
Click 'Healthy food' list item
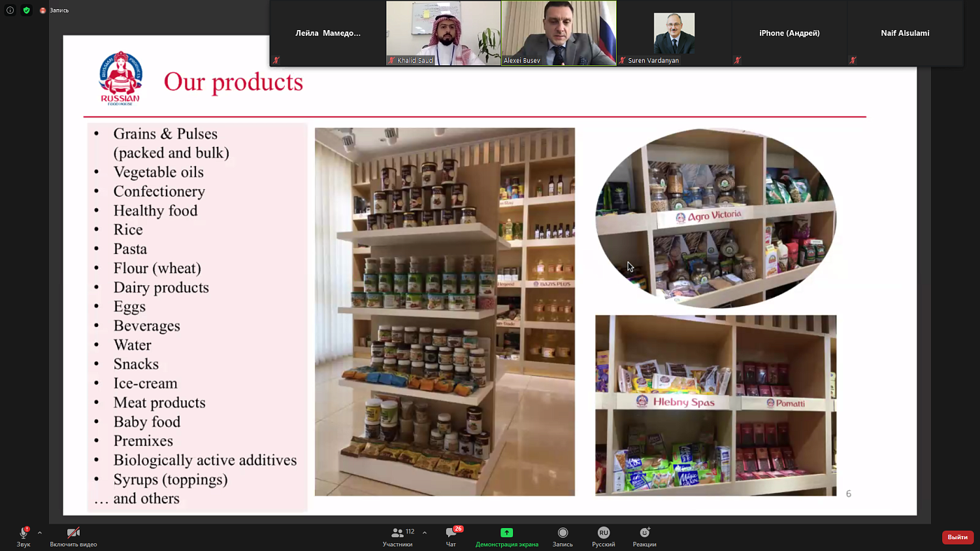coord(155,211)
